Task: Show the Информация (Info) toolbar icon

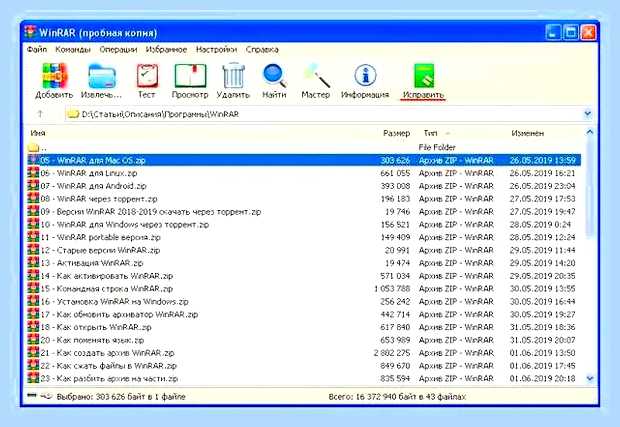Action: tap(365, 76)
